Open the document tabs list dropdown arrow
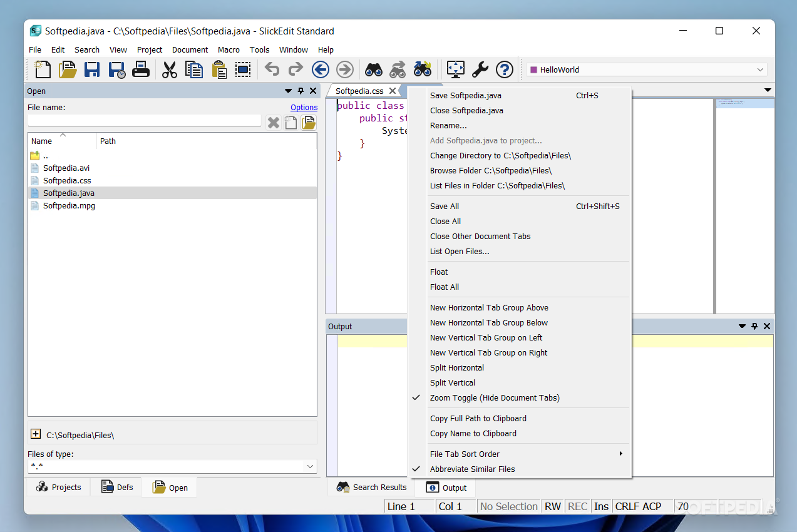The width and height of the screenshot is (797, 532). 768,91
